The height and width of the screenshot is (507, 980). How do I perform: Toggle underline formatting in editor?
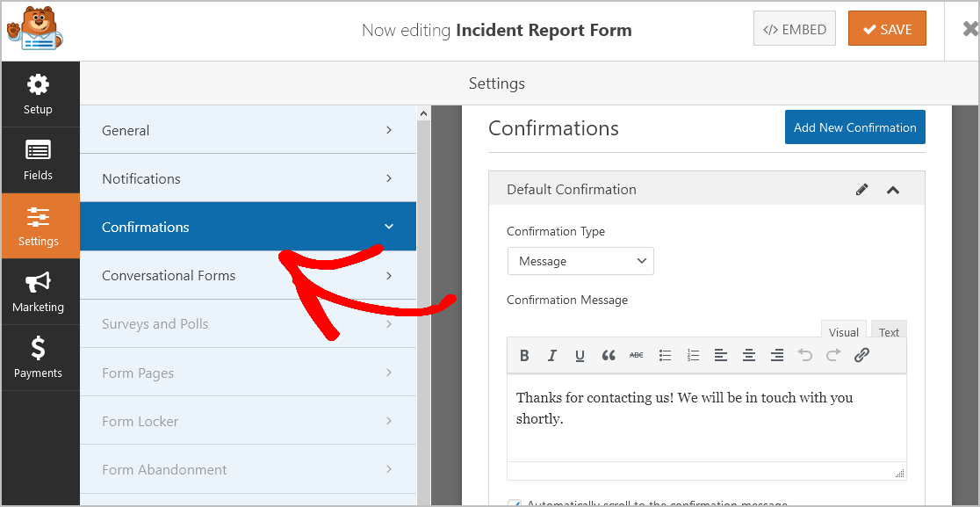[x=580, y=356]
